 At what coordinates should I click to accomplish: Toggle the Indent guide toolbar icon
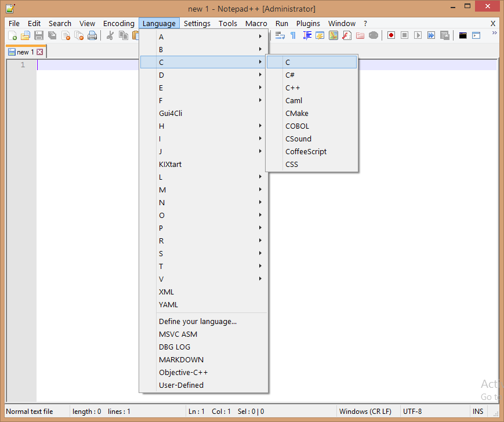click(307, 35)
